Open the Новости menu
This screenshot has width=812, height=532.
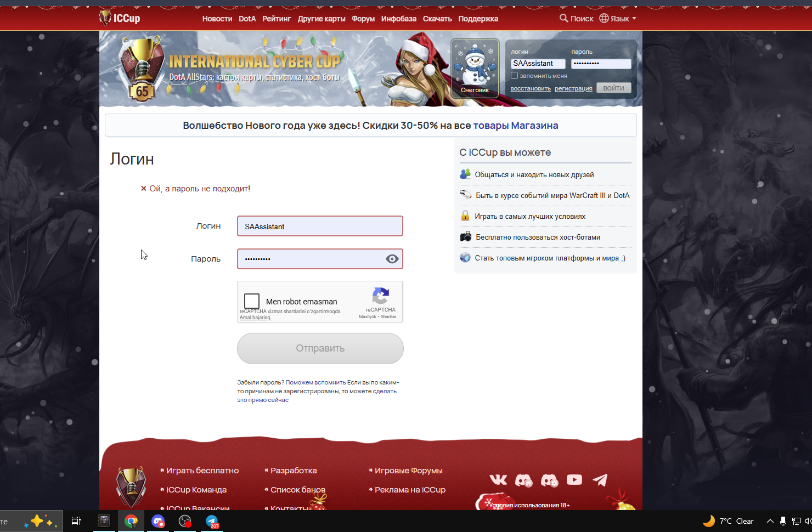(x=217, y=19)
